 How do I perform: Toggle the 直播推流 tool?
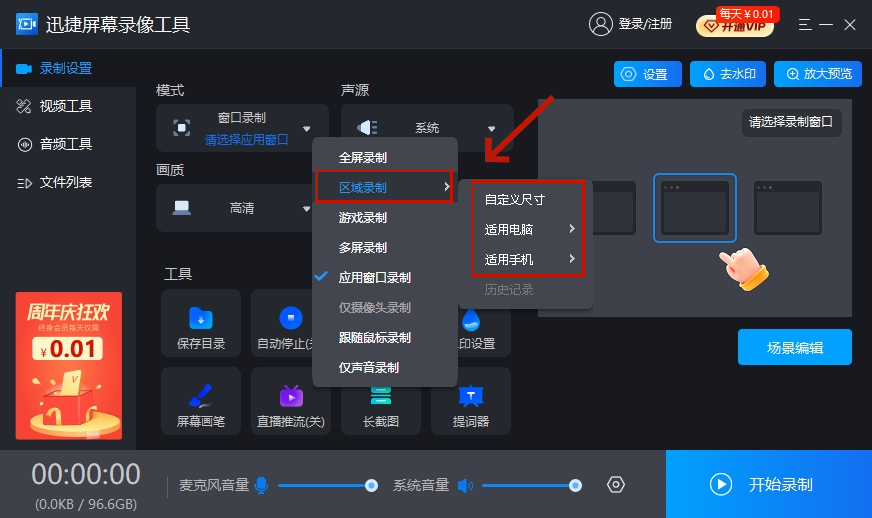coord(291,401)
